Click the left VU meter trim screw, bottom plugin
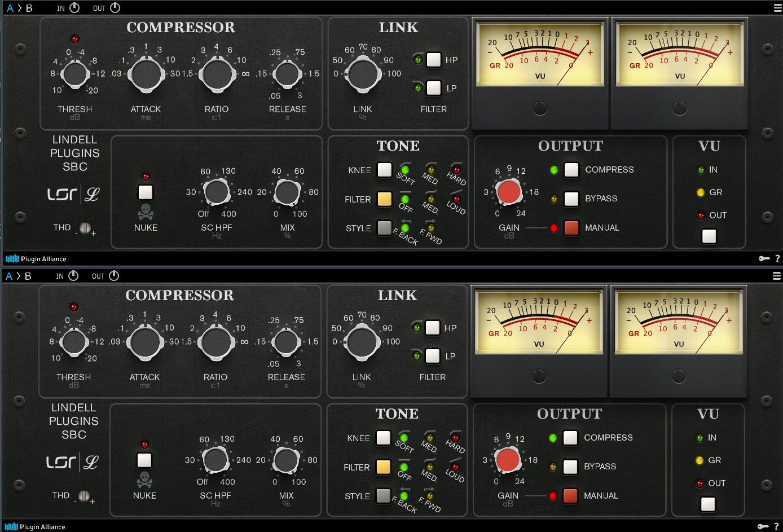The height and width of the screenshot is (532, 783). [539, 376]
